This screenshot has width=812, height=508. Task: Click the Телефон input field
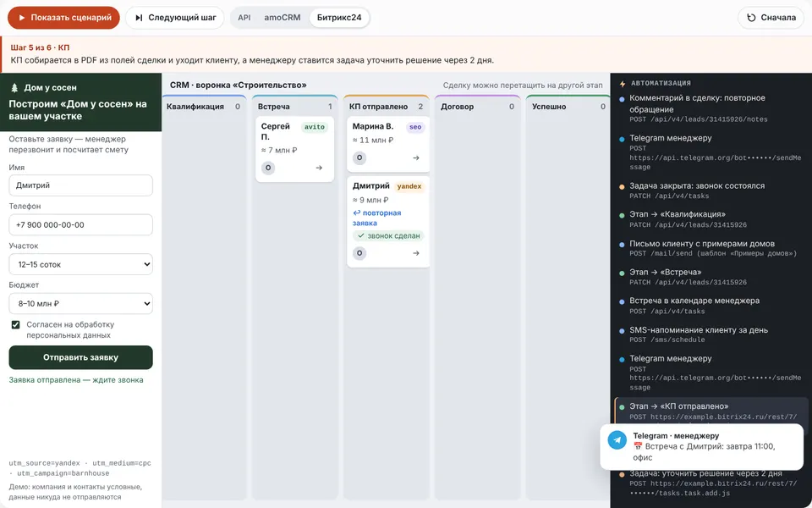pos(81,225)
